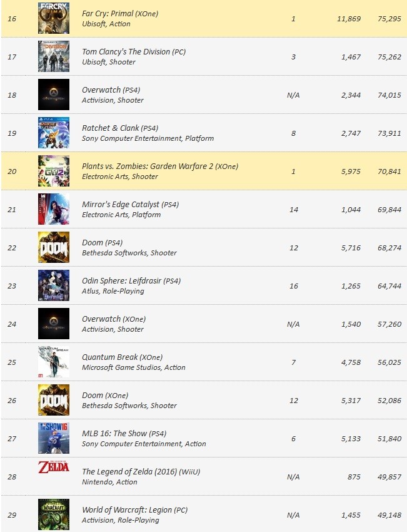Image resolution: width=407 pixels, height=532 pixels.
Task: Click Doom PS4 cover thumbnail
Action: pyautogui.click(x=54, y=247)
